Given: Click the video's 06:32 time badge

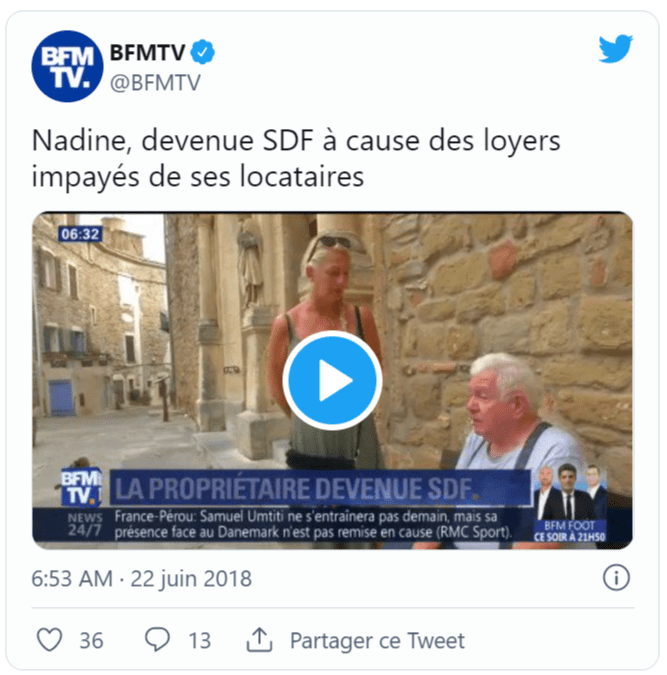Looking at the screenshot, I should (x=80, y=234).
